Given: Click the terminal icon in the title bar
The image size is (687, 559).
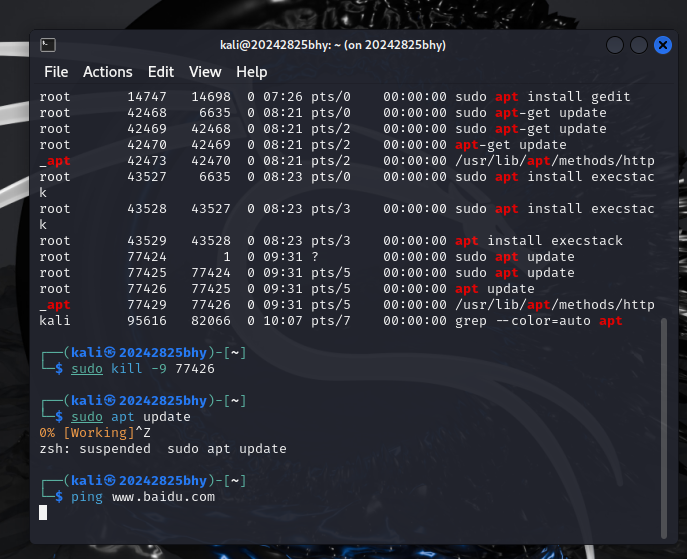Looking at the screenshot, I should 48,45.
